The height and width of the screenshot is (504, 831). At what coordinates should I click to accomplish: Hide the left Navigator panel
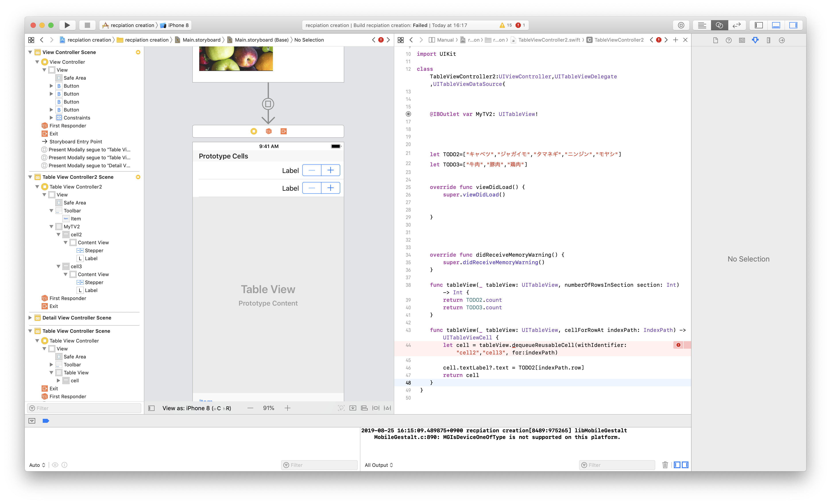tap(759, 25)
